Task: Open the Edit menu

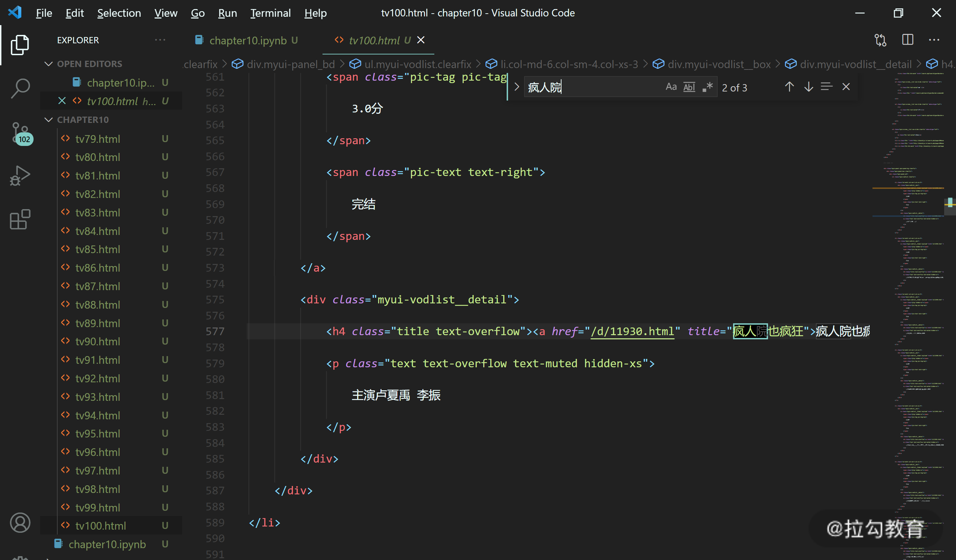Action: (74, 13)
